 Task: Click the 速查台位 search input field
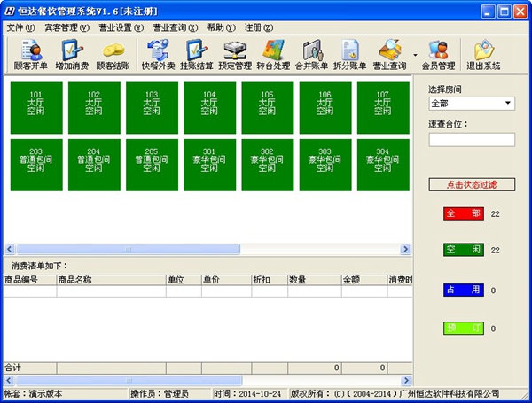pos(472,140)
